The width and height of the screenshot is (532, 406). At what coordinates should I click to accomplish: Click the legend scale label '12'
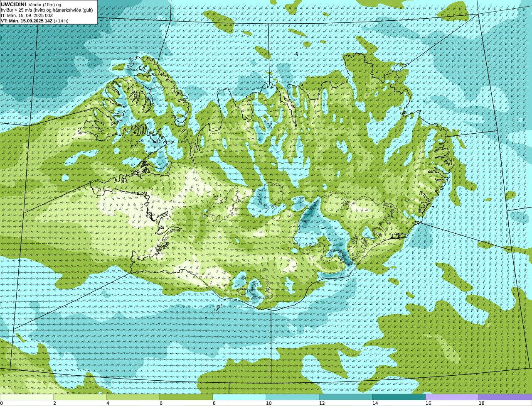point(322,403)
